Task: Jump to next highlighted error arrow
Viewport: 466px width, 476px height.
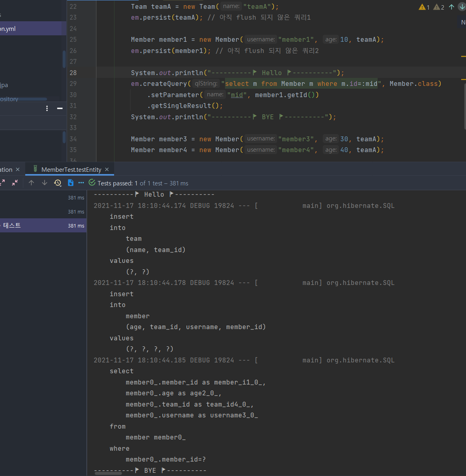Action: 462,7
